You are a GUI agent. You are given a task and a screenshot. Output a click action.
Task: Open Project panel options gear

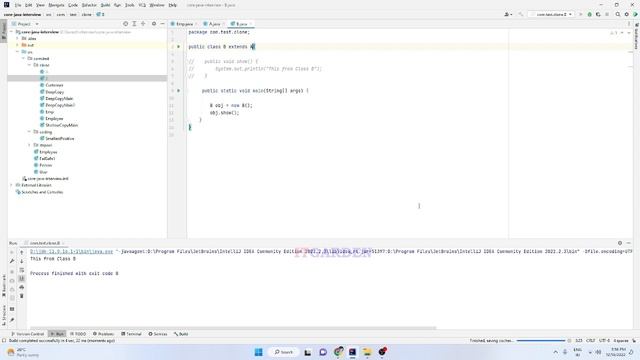tap(154, 24)
